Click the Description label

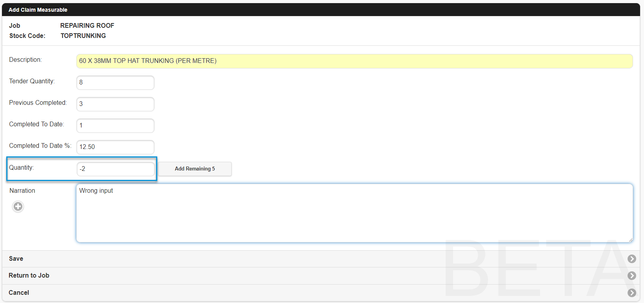tap(25, 59)
